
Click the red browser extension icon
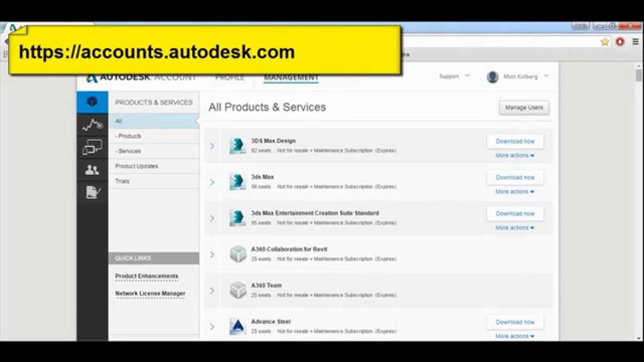tap(620, 42)
